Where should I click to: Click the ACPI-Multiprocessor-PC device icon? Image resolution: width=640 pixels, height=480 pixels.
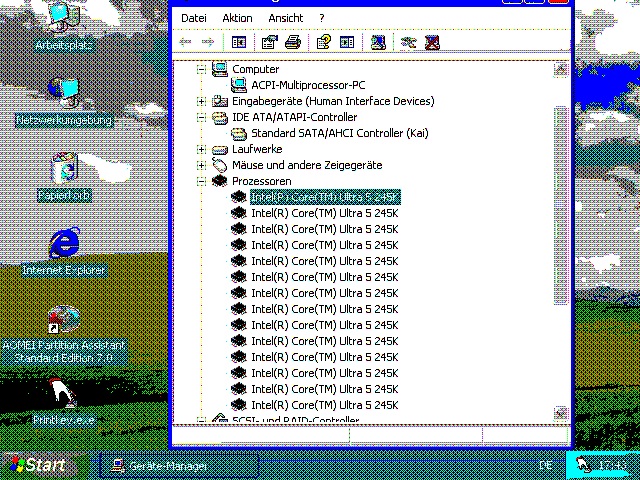coord(239,85)
